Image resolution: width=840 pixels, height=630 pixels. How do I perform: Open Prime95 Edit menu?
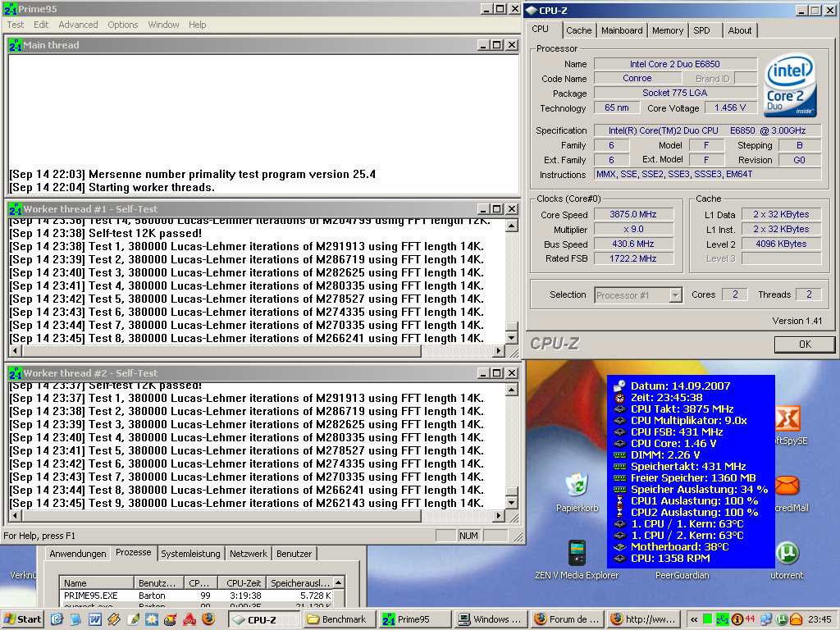tap(41, 25)
